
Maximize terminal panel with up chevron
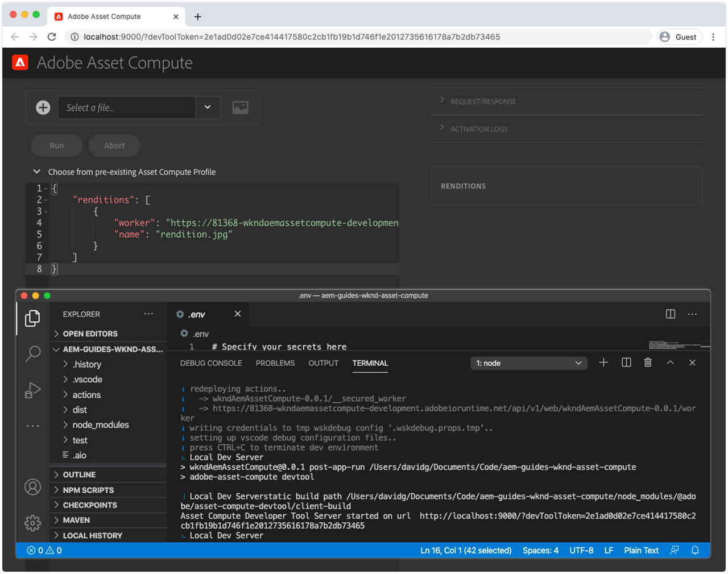pyautogui.click(x=670, y=363)
